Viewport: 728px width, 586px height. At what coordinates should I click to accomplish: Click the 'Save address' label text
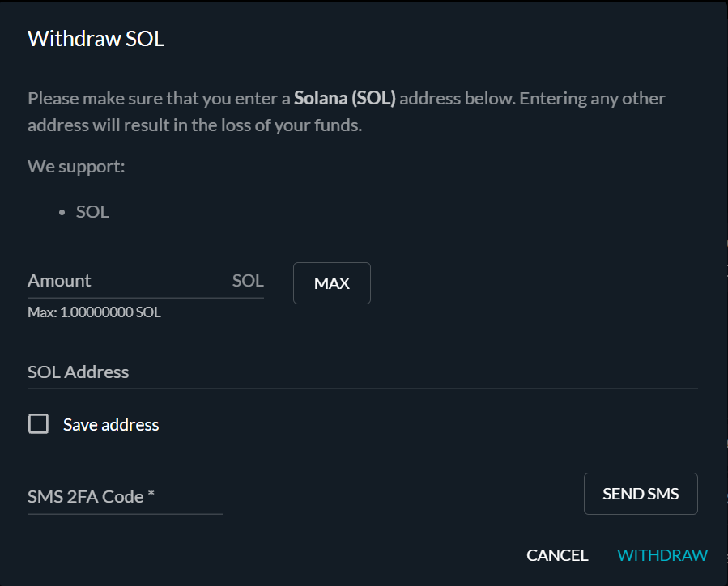pyautogui.click(x=111, y=425)
